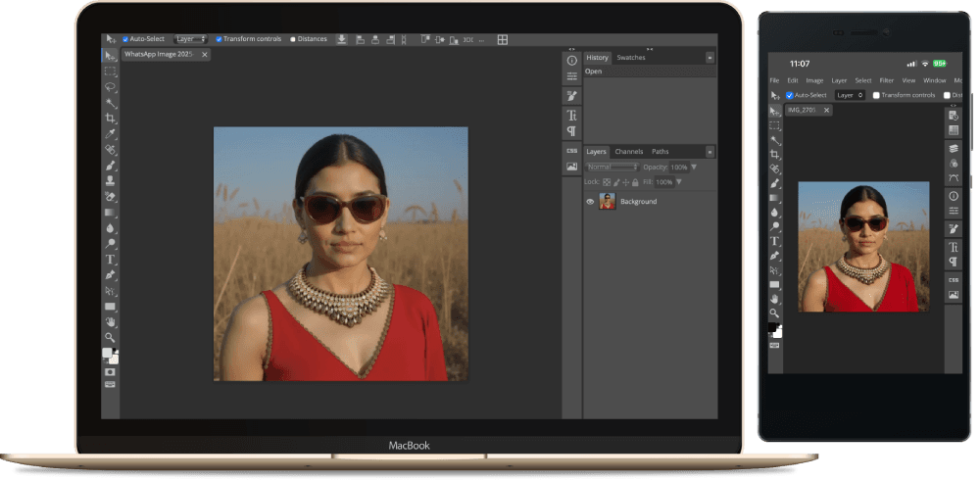Open the Normal blend mode dropdown
The height and width of the screenshot is (480, 980).
click(x=612, y=168)
